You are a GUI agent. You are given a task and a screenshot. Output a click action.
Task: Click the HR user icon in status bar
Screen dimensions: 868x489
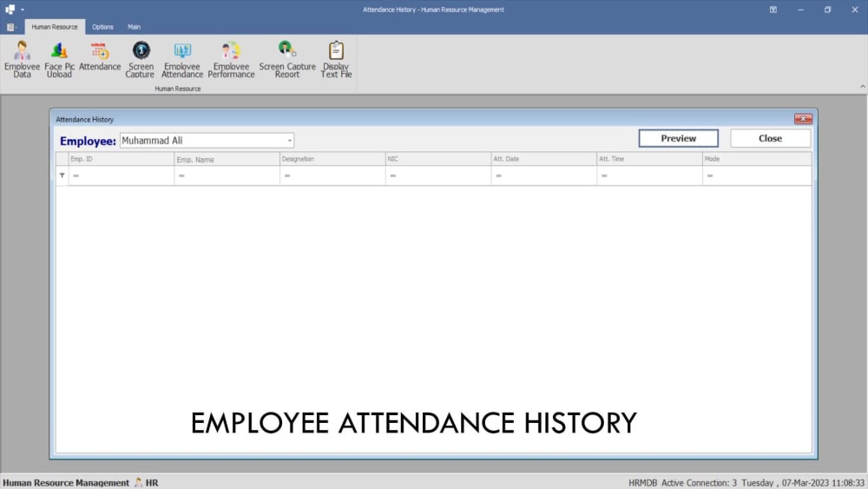tap(138, 482)
